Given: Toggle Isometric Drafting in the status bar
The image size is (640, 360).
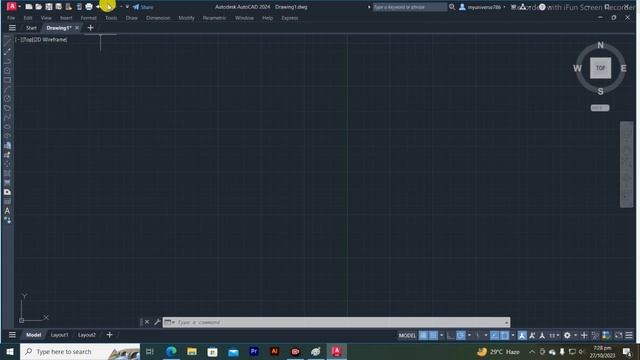Looking at the screenshot, I should tap(478, 336).
